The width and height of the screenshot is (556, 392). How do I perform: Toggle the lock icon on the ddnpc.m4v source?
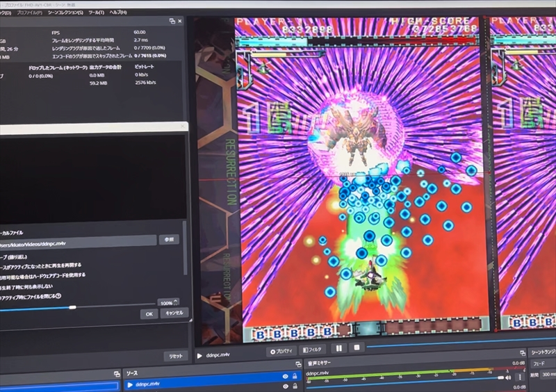point(295,376)
